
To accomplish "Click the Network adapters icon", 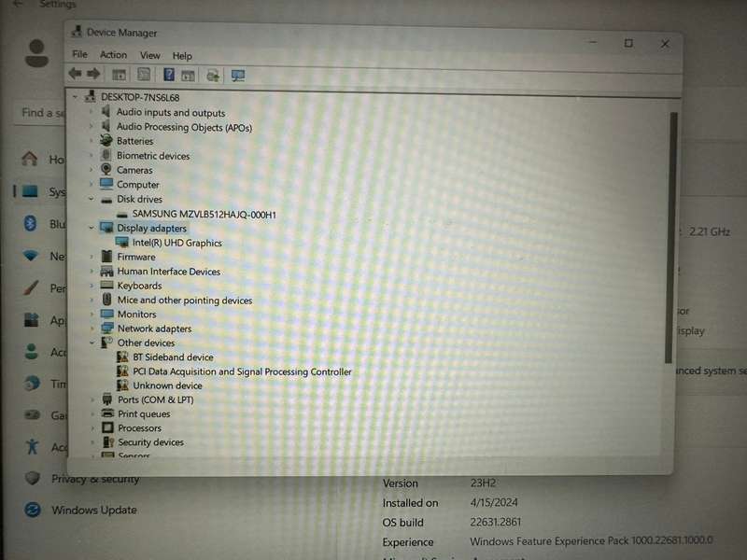I will point(107,329).
